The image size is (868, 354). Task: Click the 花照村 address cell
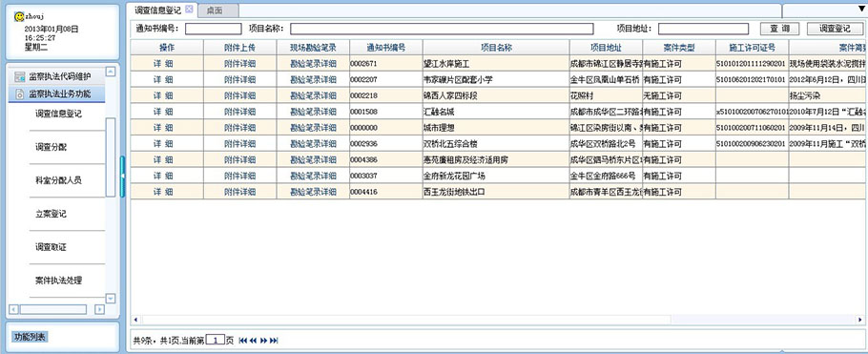point(606,95)
